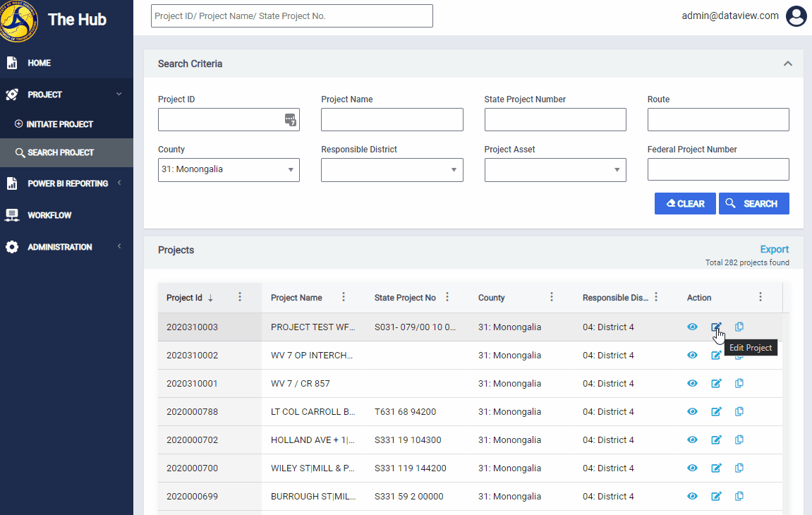Open Responsible District column options menu

[x=656, y=297]
